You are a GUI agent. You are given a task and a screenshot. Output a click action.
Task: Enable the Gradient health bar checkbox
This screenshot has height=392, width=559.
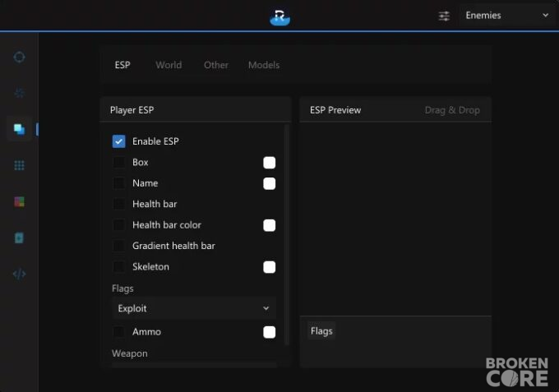pyautogui.click(x=118, y=246)
